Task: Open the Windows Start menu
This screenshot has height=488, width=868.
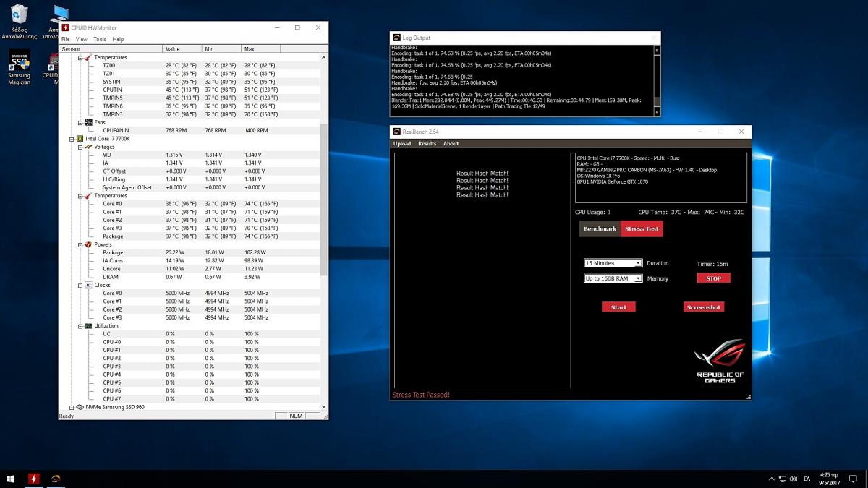Action: pyautogui.click(x=11, y=479)
